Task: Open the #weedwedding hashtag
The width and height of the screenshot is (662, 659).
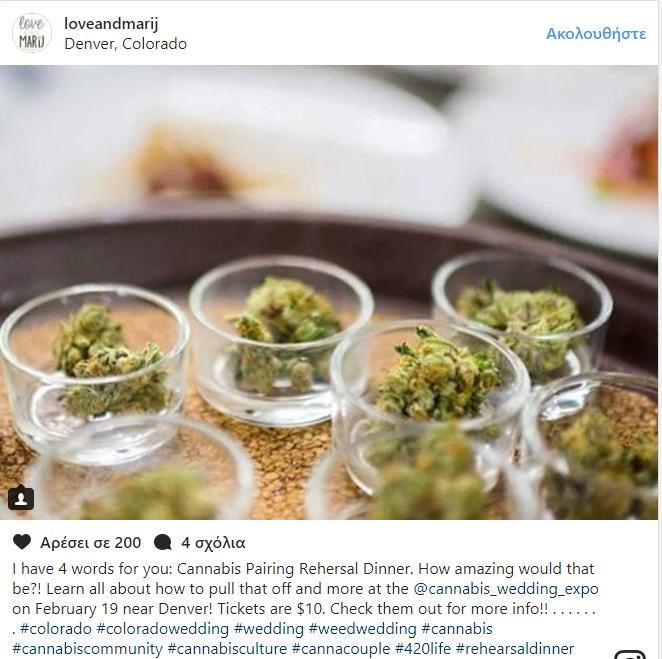Action: pos(363,629)
